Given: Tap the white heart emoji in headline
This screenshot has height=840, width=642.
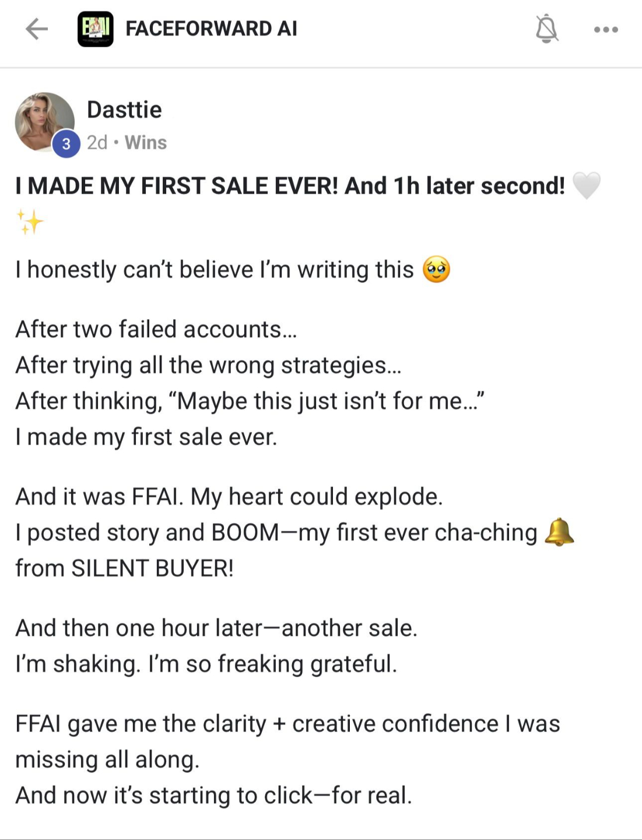Looking at the screenshot, I should click(586, 186).
